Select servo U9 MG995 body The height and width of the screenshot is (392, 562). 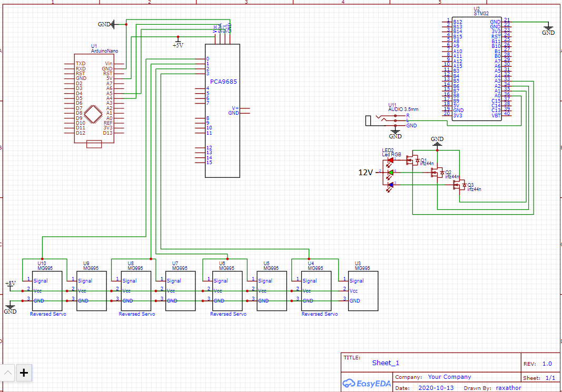(x=92, y=290)
